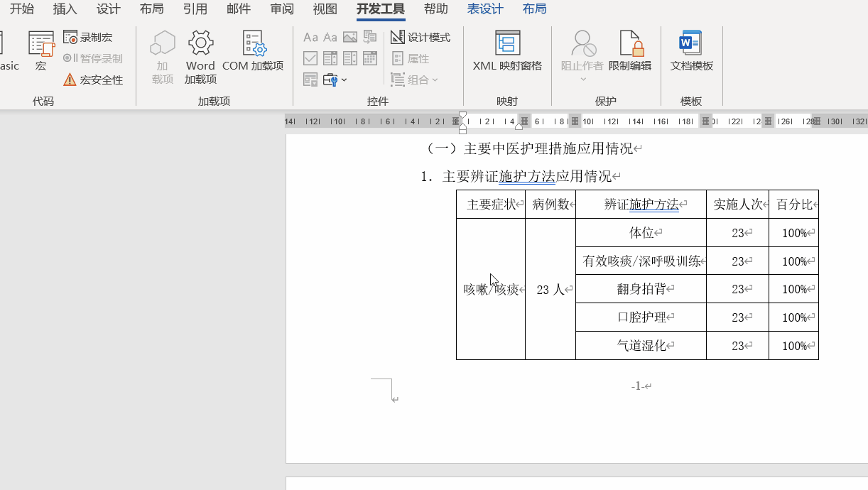The image size is (868, 490).
Task: Start recording a macro (录制宏)
Action: coord(88,37)
